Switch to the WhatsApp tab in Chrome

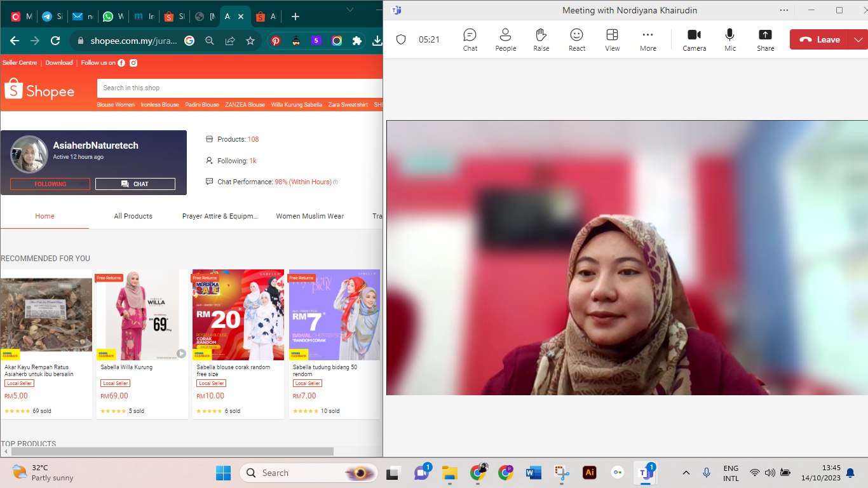click(114, 17)
